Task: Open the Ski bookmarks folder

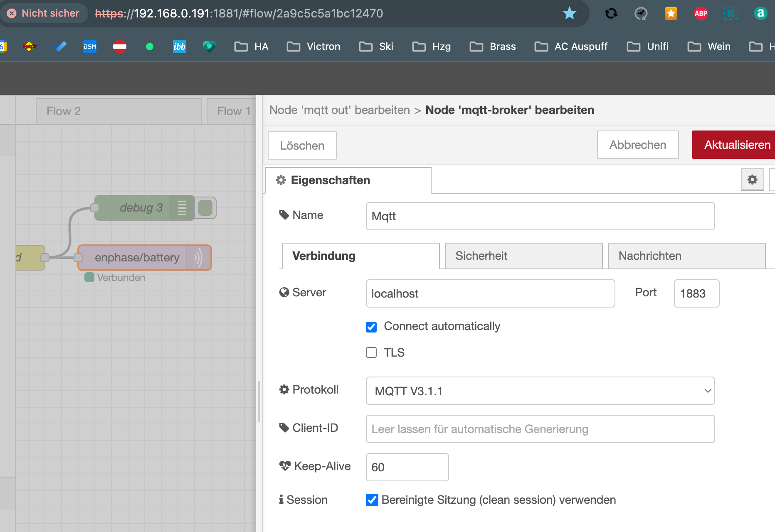Action: [376, 47]
